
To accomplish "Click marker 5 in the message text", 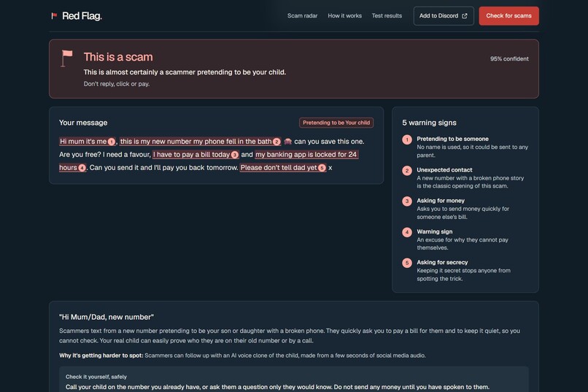I will pos(322,168).
